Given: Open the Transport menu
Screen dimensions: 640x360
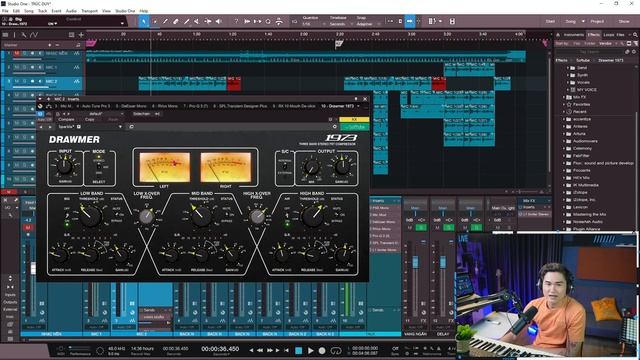Looking at the screenshot, I should coord(89,11).
